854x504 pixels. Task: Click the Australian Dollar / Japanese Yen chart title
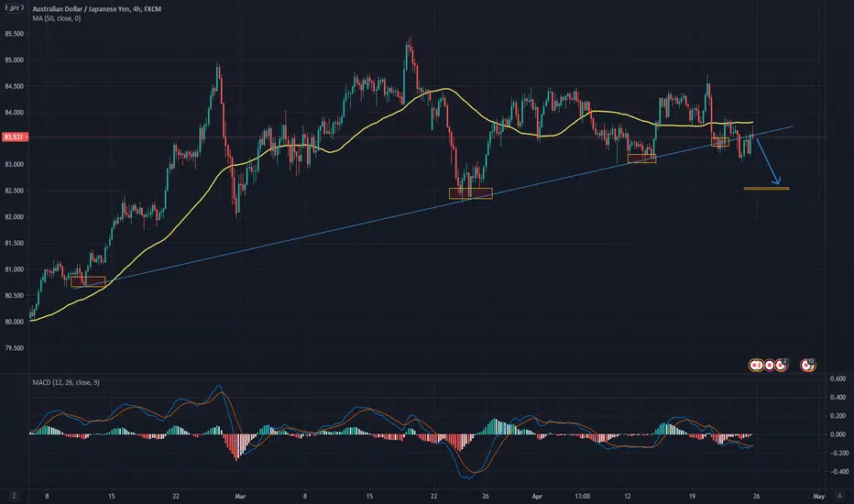[96, 9]
